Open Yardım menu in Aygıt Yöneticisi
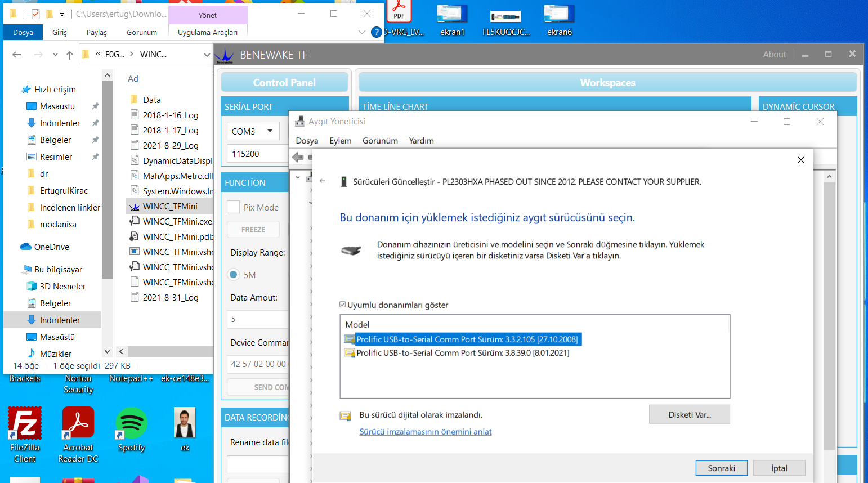This screenshot has width=868, height=483. (421, 141)
